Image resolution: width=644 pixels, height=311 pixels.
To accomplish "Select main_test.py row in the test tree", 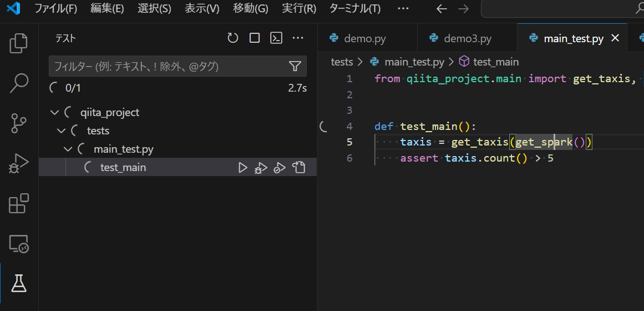I will (178, 149).
